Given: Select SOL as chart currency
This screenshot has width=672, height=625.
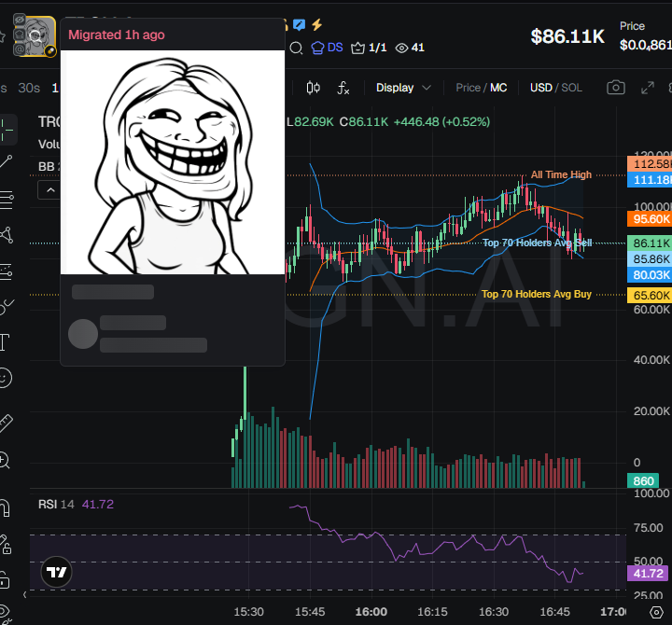Looking at the screenshot, I should click(572, 88).
